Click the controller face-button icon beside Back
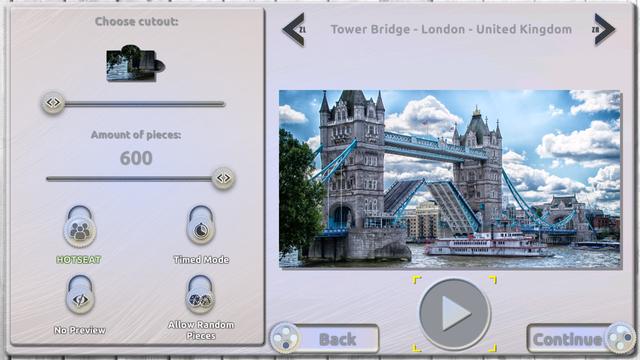The width and height of the screenshot is (640, 360). click(x=285, y=338)
